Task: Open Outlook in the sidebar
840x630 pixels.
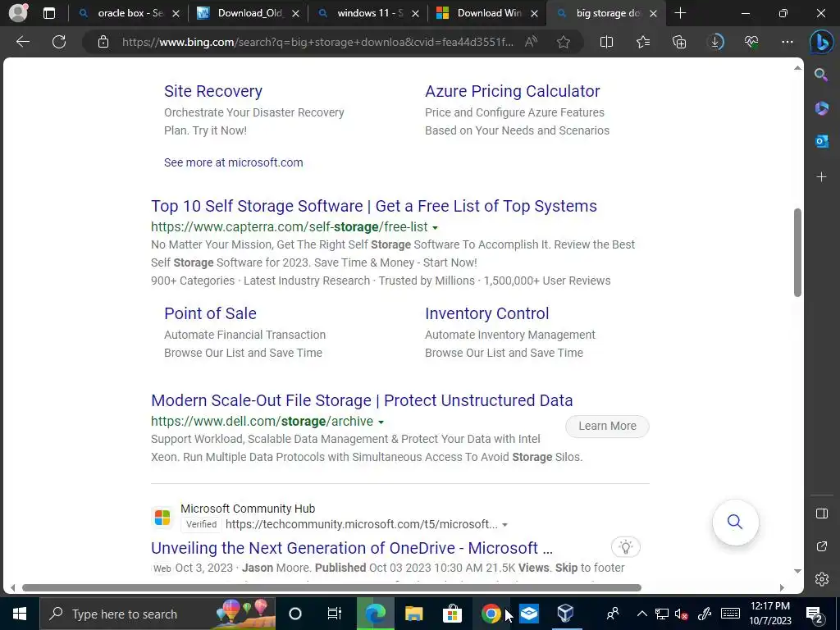Action: (821, 141)
